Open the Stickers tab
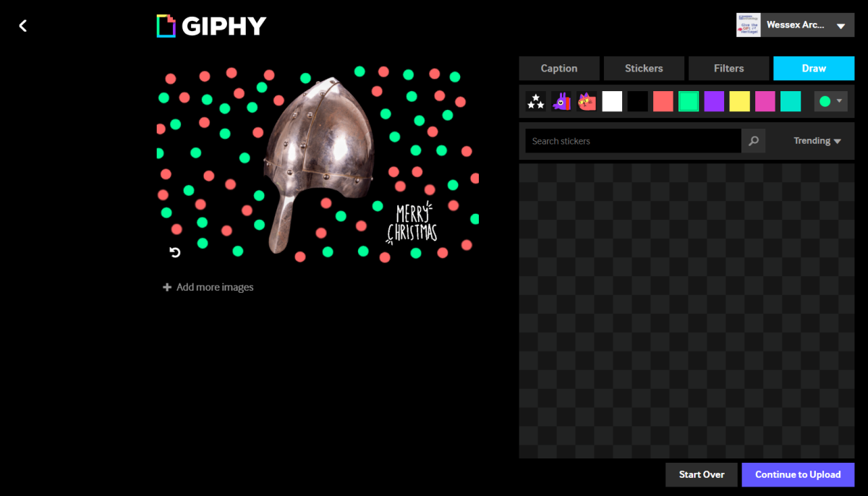 tap(644, 68)
